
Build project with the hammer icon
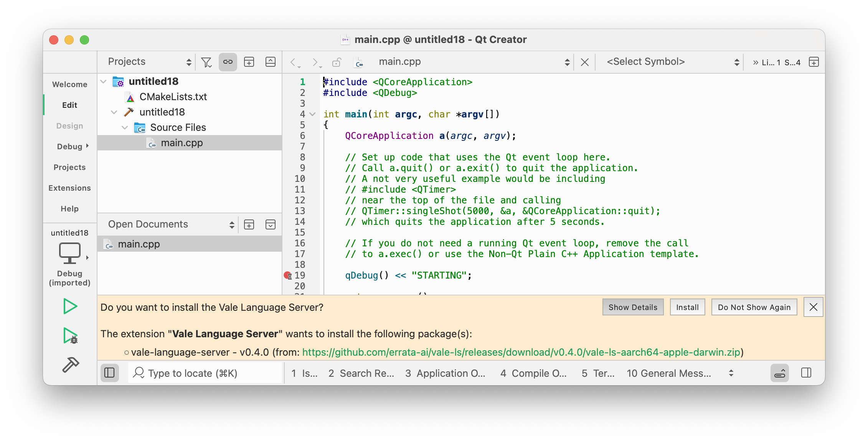[x=70, y=365]
